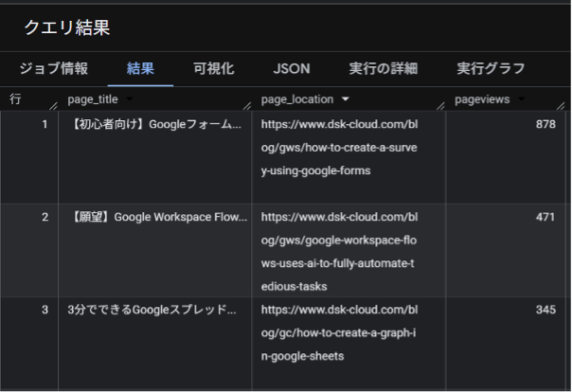The image size is (572, 392).
Task: Open the 実行グラフ tab
Action: pos(491,68)
